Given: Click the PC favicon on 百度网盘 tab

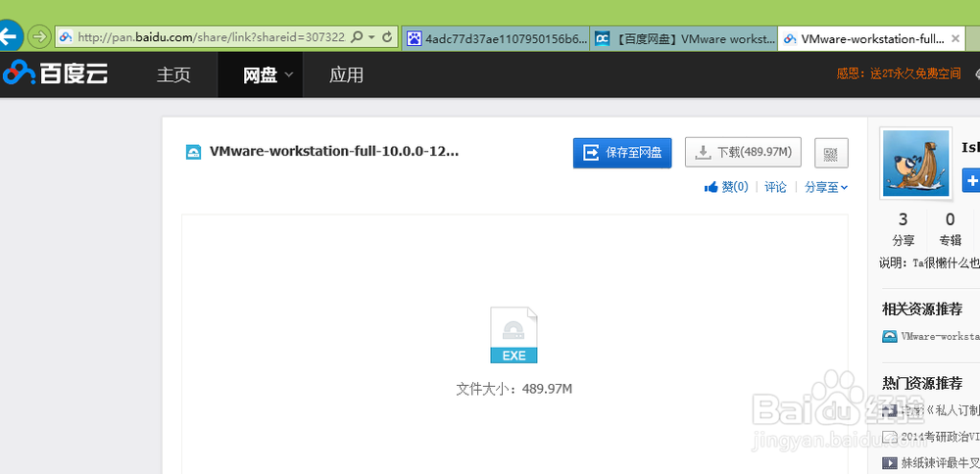Looking at the screenshot, I should point(603,39).
